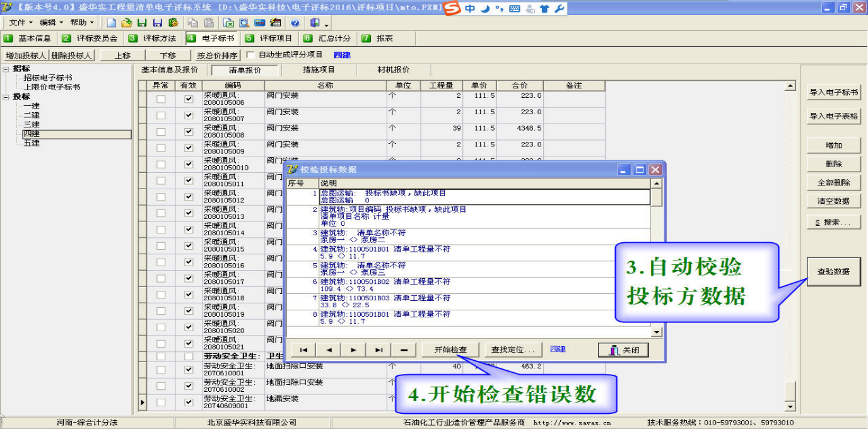Click the 按总价排序 button
The height and width of the screenshot is (429, 868).
click(x=218, y=56)
